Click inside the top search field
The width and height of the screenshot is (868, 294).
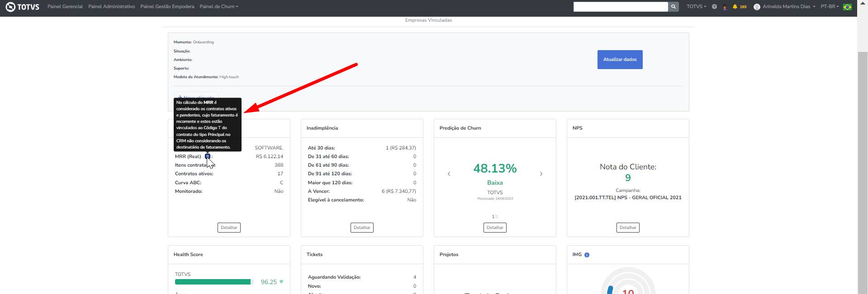pos(621,6)
